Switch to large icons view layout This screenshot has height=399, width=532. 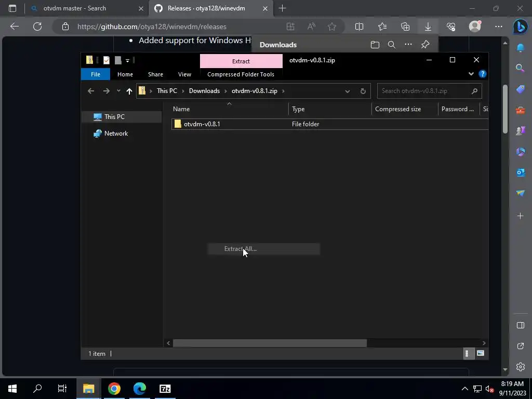pyautogui.click(x=481, y=353)
